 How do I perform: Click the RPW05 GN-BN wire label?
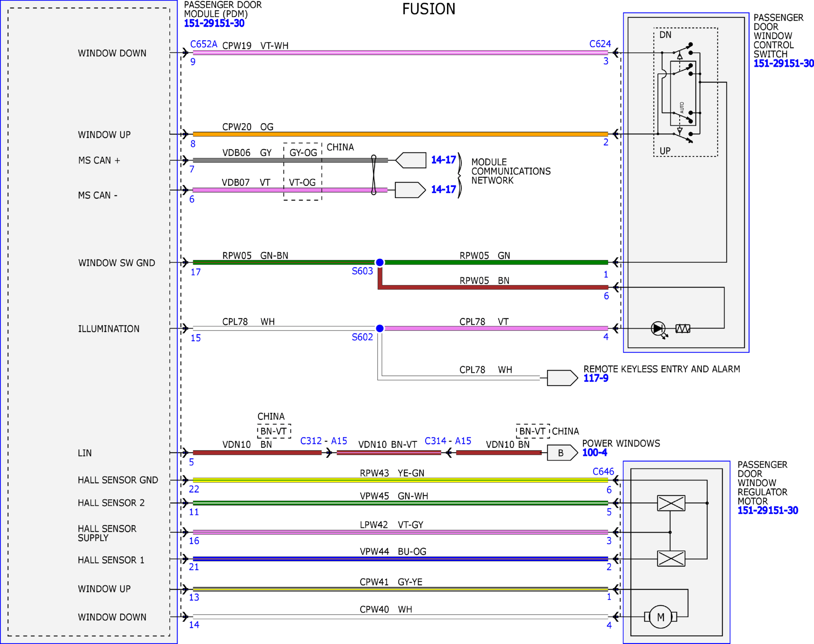coord(255,256)
